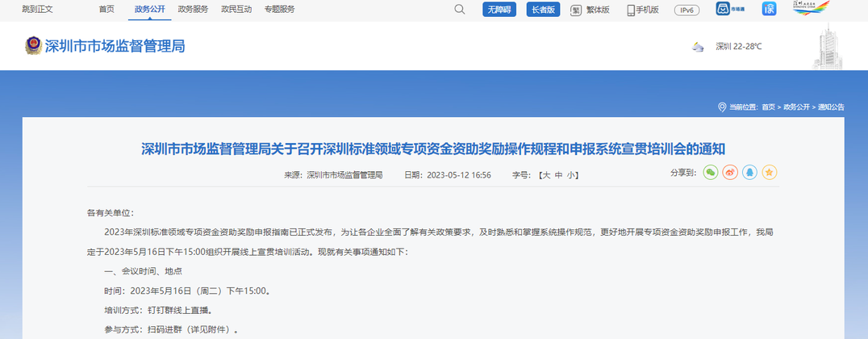Click the search magnifier icon
This screenshot has height=339, width=868.
pos(460,10)
